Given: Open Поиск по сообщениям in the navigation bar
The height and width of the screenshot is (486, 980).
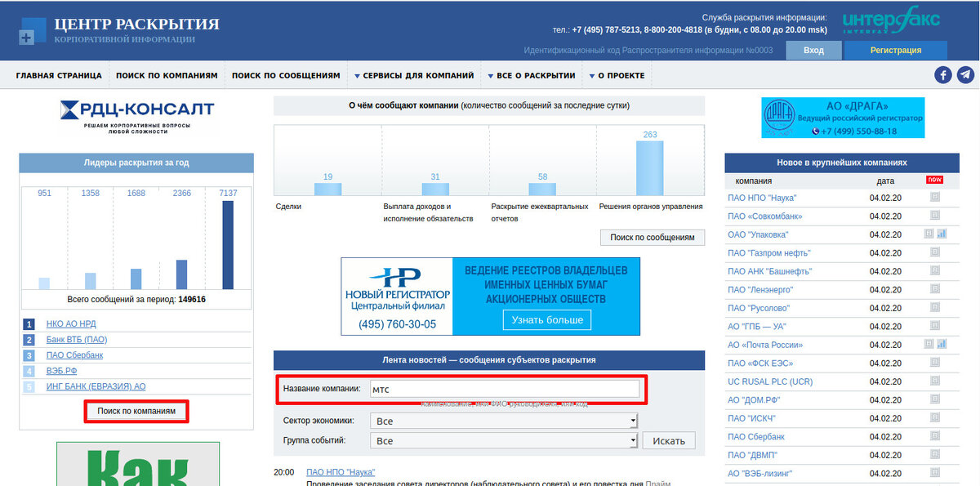Looking at the screenshot, I should [x=286, y=75].
